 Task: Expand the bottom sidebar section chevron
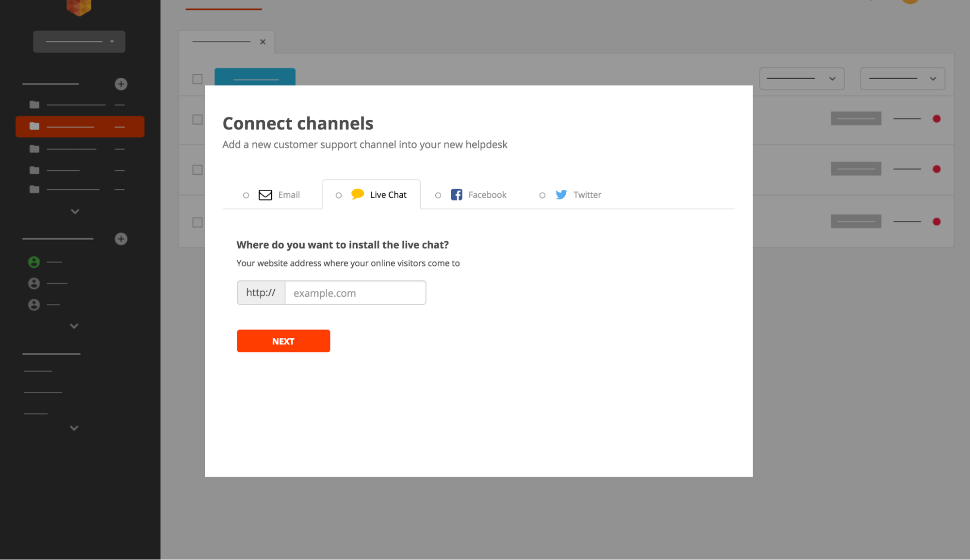[74, 428]
